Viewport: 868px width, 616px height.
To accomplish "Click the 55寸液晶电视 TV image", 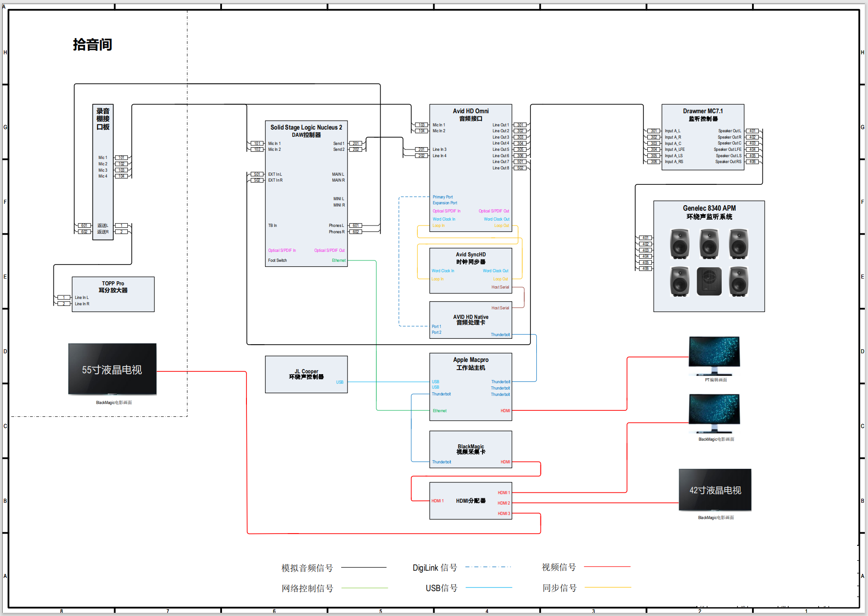I will pyautogui.click(x=112, y=369).
